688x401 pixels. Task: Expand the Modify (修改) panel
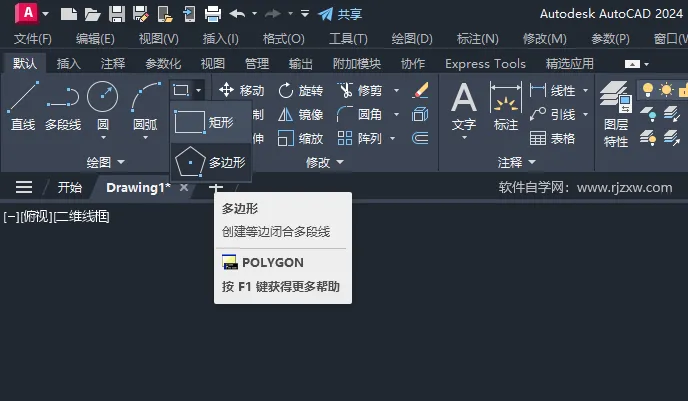(x=325, y=162)
